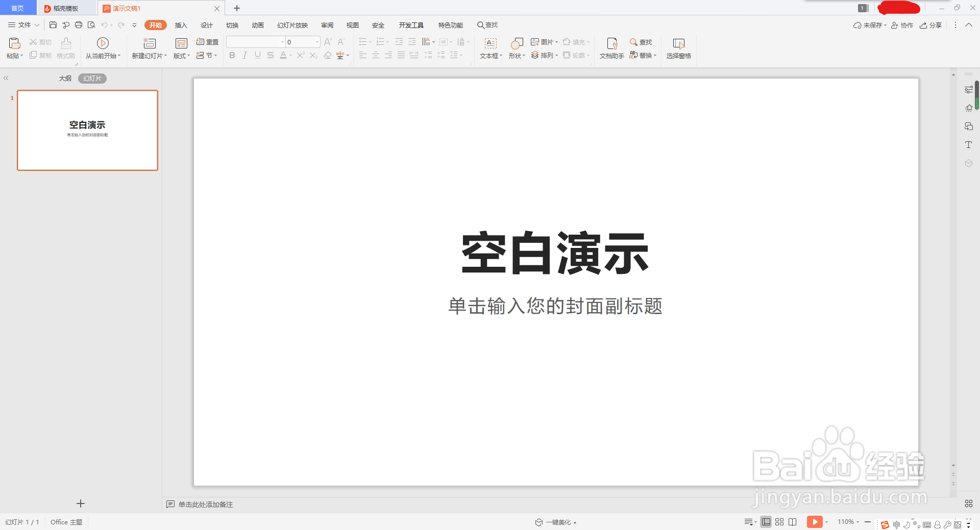Image resolution: width=980 pixels, height=530 pixels.
Task: Select slide 1 thumbnail in the panel
Action: click(87, 130)
